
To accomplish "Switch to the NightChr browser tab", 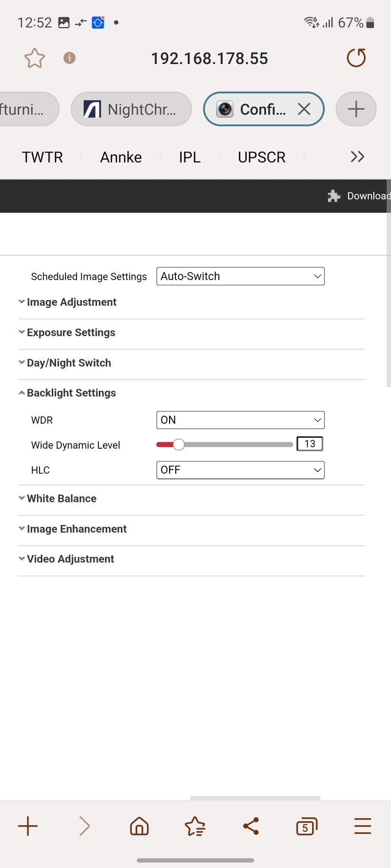I will pyautogui.click(x=131, y=109).
